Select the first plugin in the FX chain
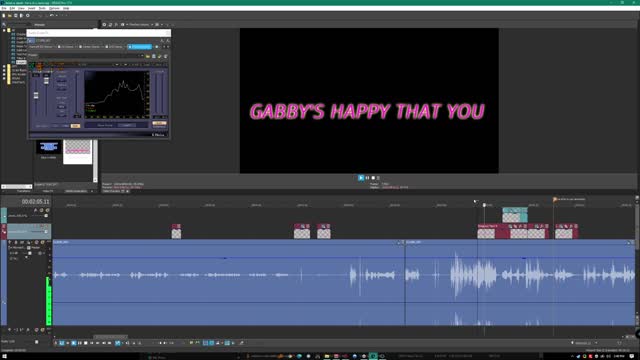Viewport: 640px width, 360px height. (41, 47)
